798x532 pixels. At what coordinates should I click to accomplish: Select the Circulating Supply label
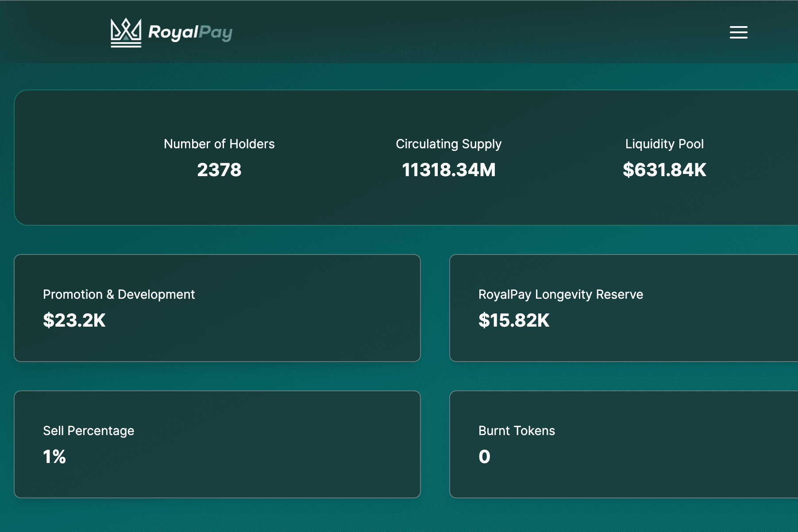448,144
